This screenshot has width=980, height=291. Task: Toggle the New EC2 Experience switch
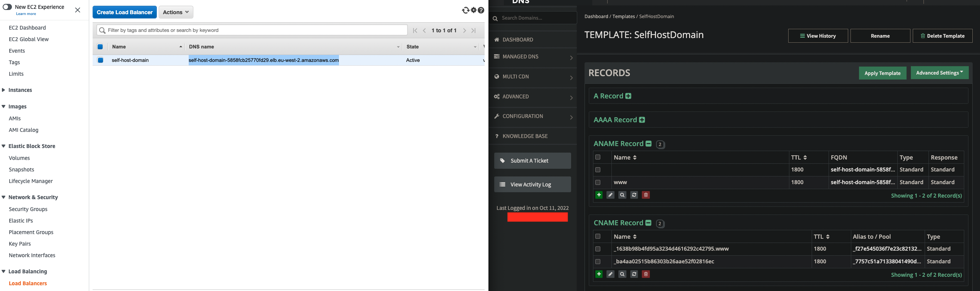tap(7, 7)
